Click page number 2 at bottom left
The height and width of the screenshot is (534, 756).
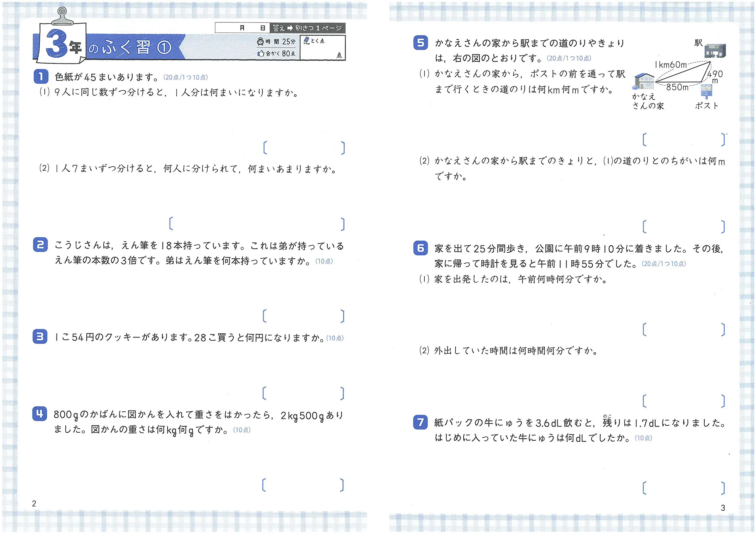[34, 503]
